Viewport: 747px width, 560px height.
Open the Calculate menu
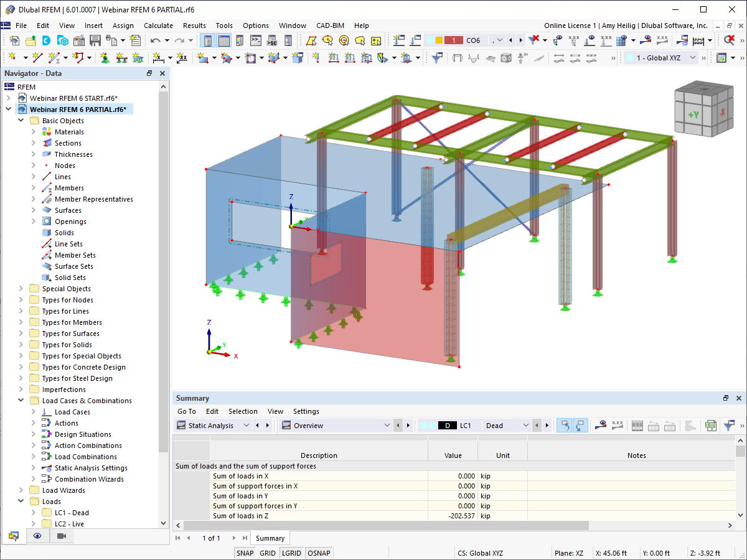coord(158,26)
